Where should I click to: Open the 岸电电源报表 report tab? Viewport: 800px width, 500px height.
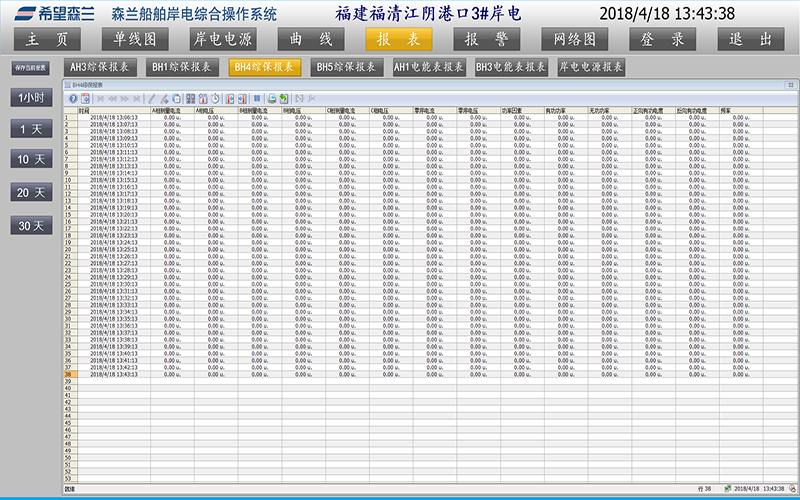pos(590,67)
